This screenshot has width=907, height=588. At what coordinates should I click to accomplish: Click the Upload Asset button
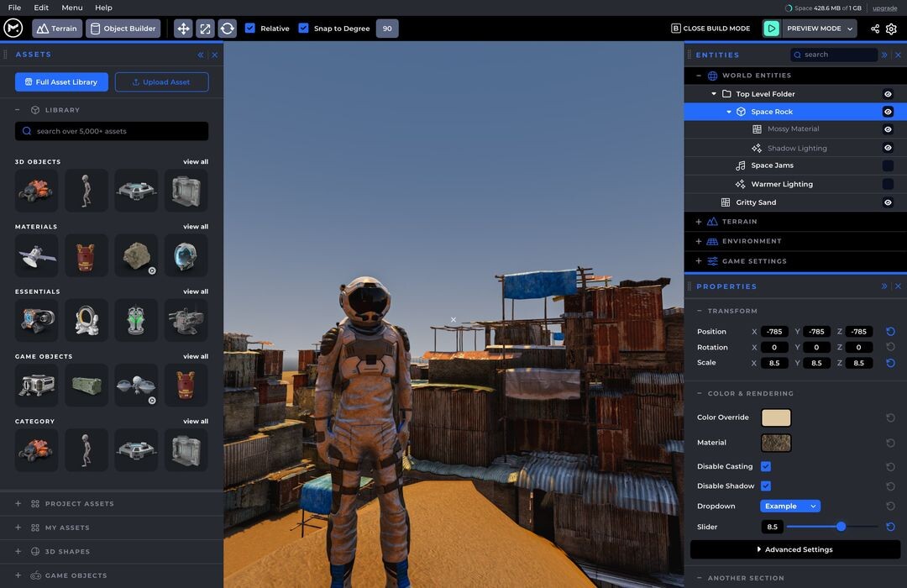coord(161,82)
